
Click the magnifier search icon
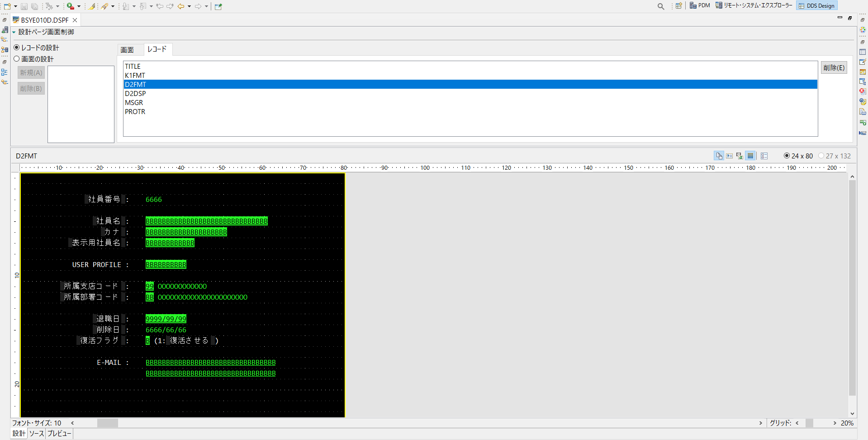coord(661,6)
